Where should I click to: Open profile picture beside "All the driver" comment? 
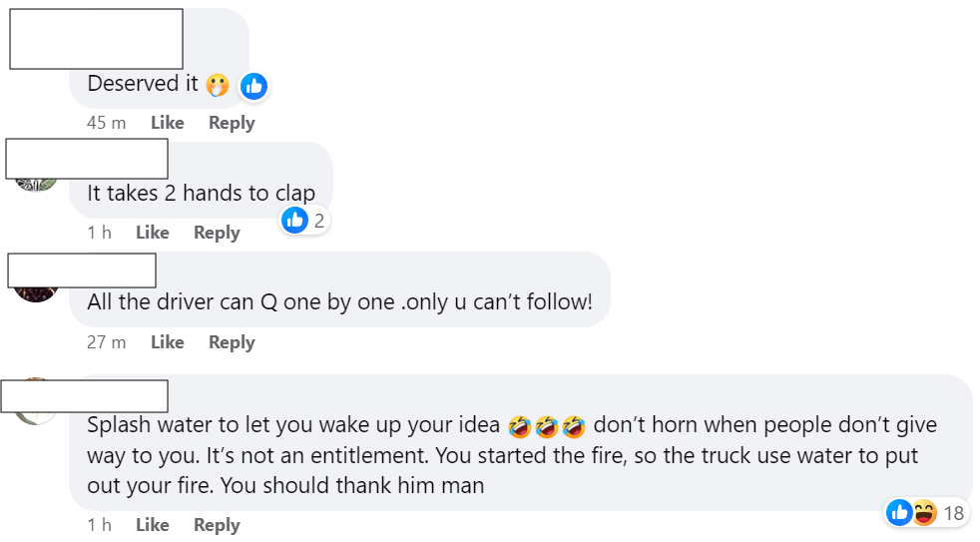click(36, 293)
